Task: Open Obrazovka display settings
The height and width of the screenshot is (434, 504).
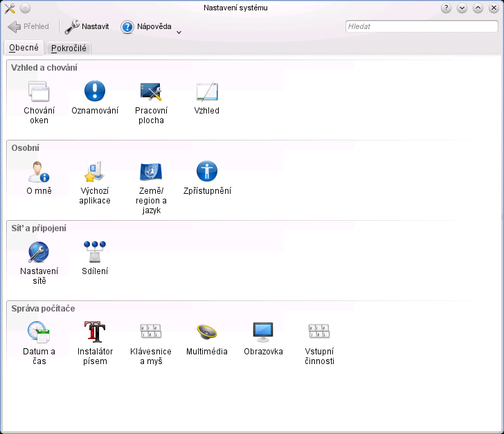Action: pyautogui.click(x=263, y=339)
